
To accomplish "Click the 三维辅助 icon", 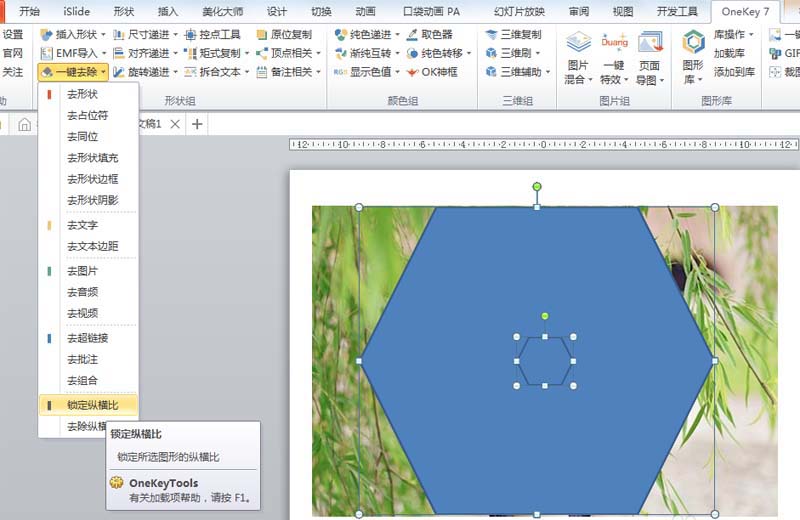I will (491, 72).
